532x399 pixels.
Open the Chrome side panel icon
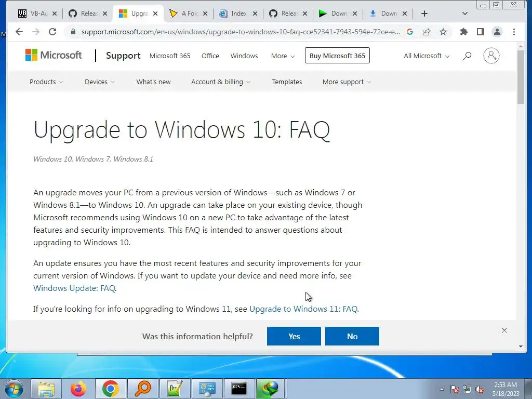pyautogui.click(x=481, y=32)
